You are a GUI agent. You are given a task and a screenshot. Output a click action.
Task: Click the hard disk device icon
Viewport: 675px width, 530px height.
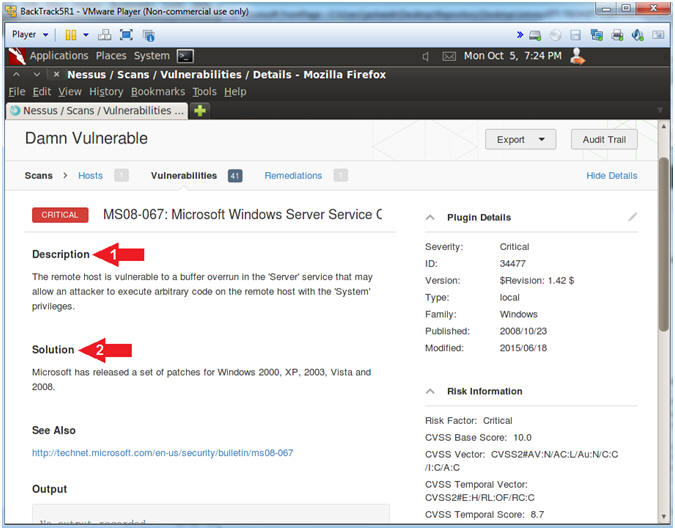coord(535,35)
